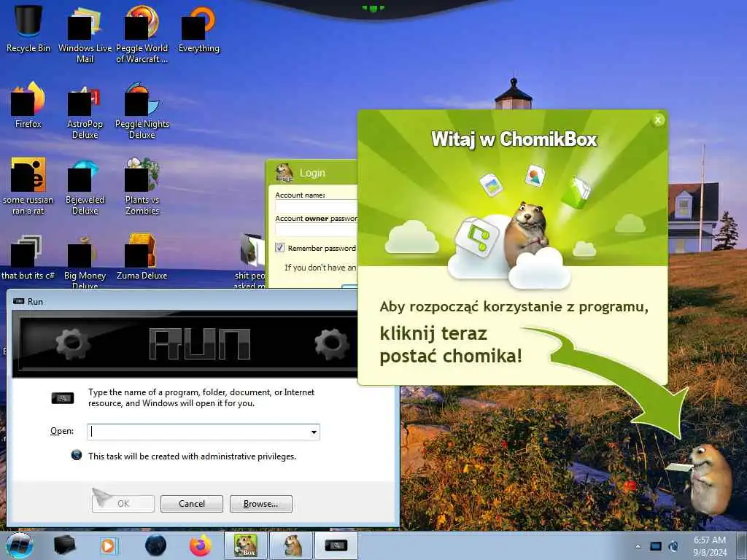
Task: Open 'that but its c#' desktop icon
Action: tap(28, 256)
